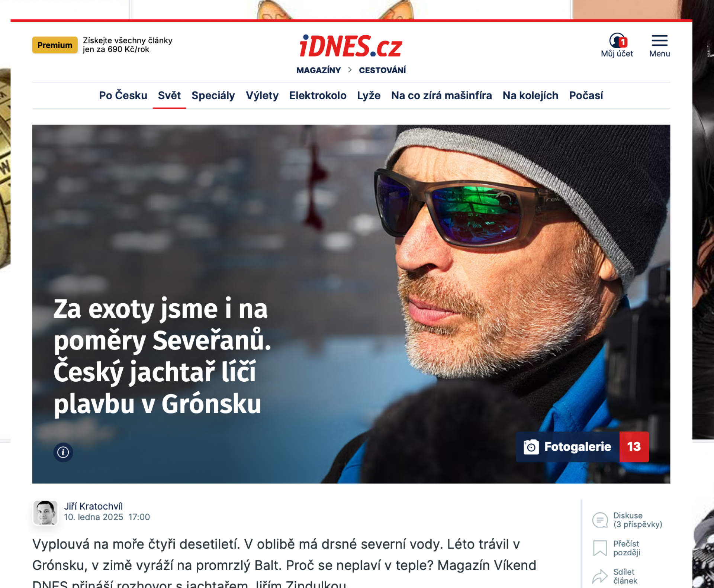Click the iDNES.cz logo
Image resolution: width=714 pixels, height=588 pixels.
tap(351, 46)
